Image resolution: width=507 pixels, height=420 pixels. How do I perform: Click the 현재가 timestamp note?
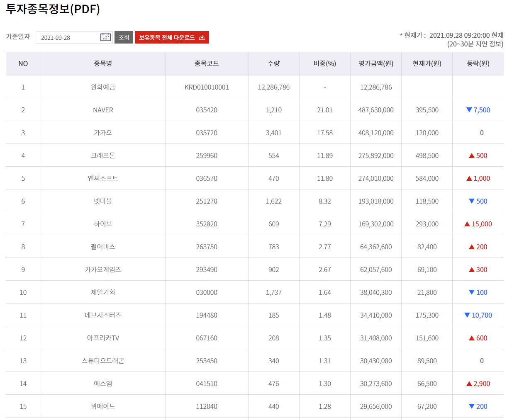pos(451,39)
